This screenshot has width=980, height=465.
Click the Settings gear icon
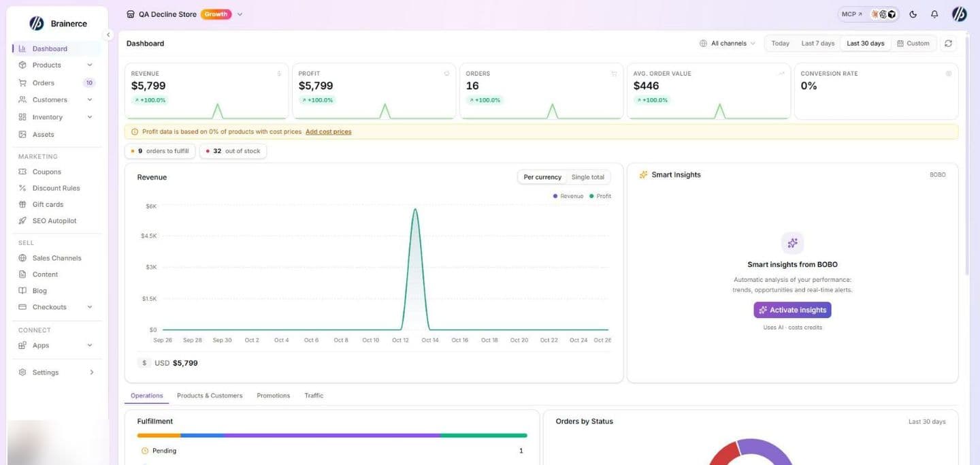point(22,372)
